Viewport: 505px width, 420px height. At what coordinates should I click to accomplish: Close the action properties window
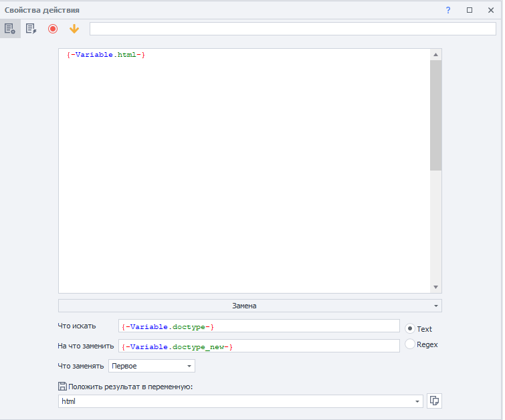[491, 10]
